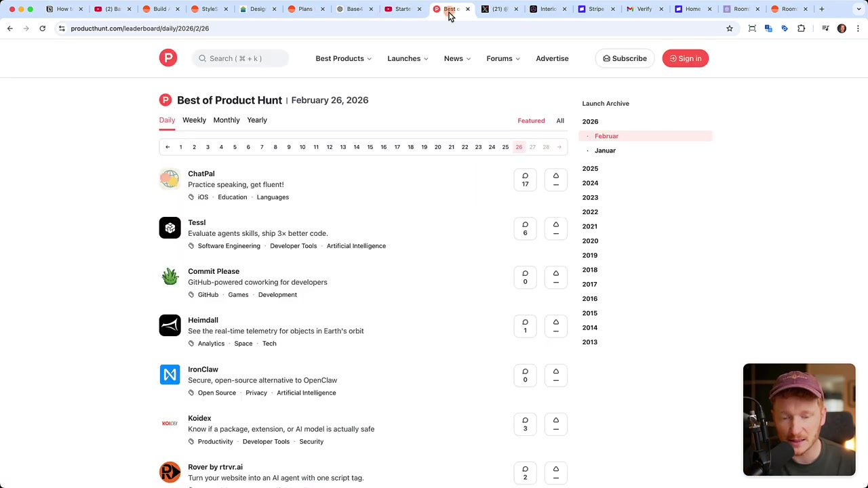
Task: Open the Koidex product icon
Action: [170, 424]
